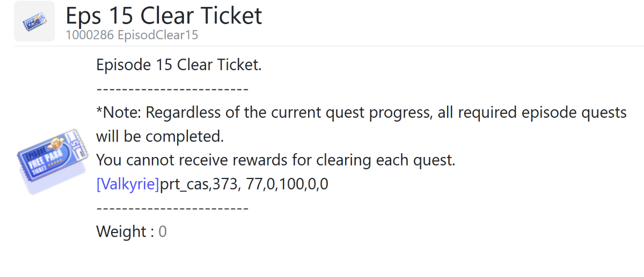Open the Valkyrie navigation link
This screenshot has height=277, width=644.
[x=128, y=184]
